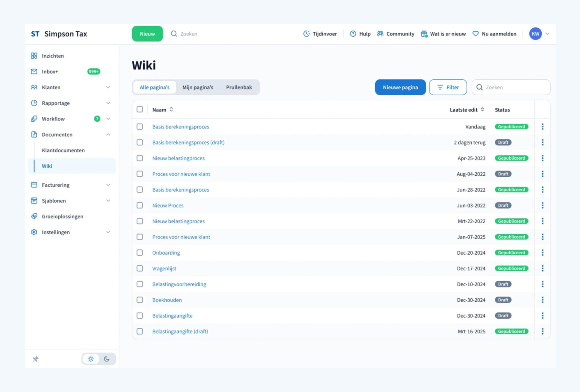Open the Inzichten dashboard icon
The height and width of the screenshot is (392, 580).
coord(34,56)
